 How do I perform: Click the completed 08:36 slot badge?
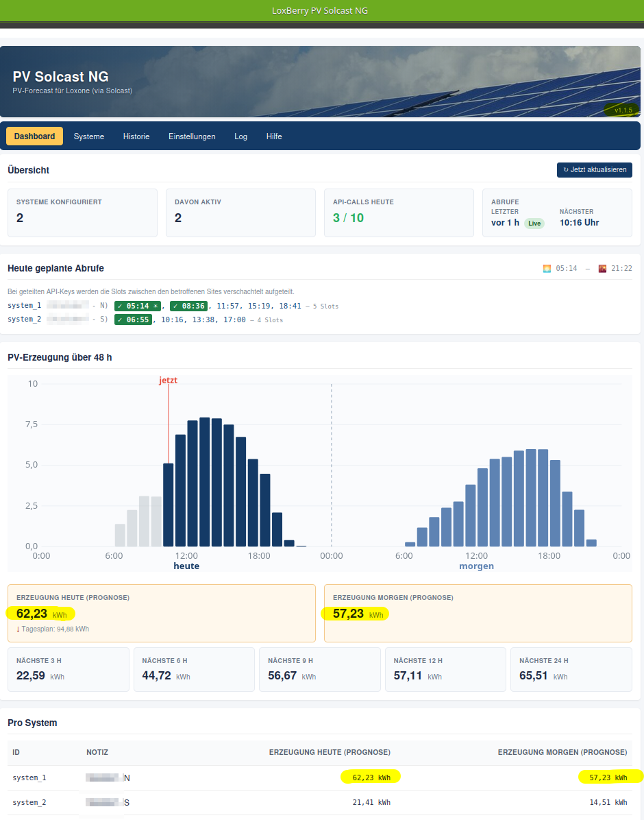188,306
